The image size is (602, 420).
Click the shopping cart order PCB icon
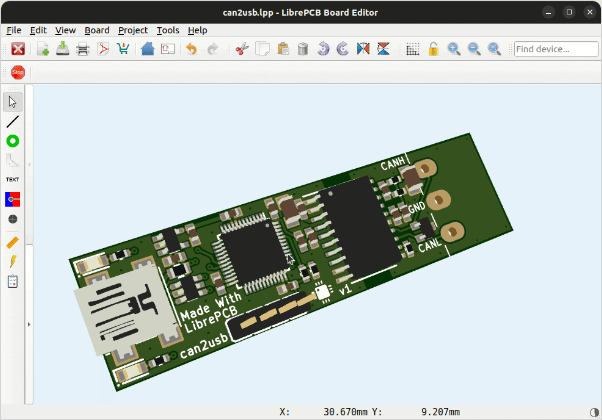[123, 49]
